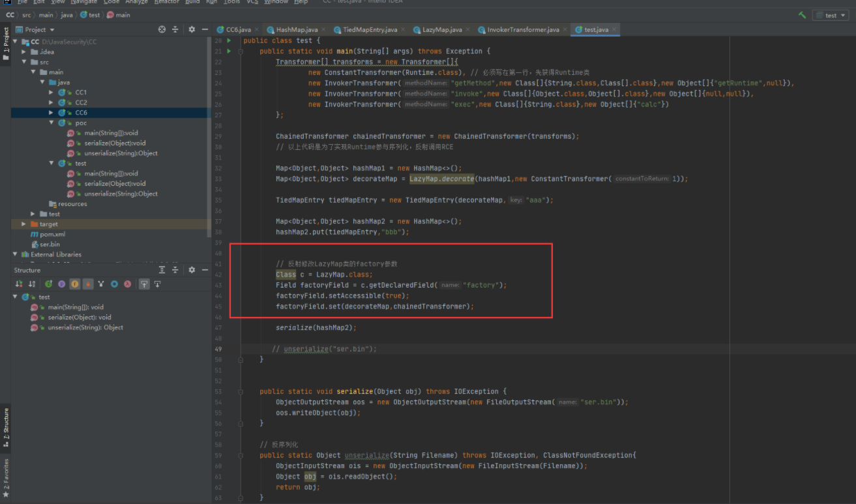The height and width of the screenshot is (504, 856).
Task: Collapse test node in Structure panel
Action: tap(16, 297)
